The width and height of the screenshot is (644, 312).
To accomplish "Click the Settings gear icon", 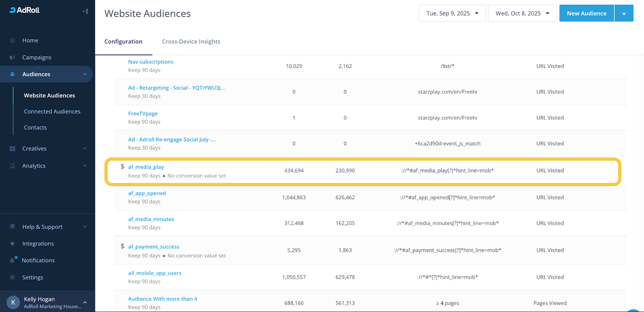I will click(13, 278).
